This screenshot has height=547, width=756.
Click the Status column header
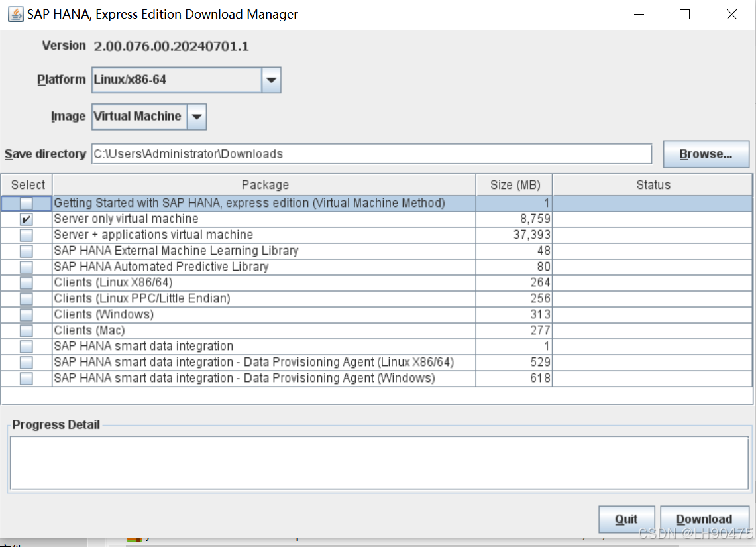click(653, 185)
